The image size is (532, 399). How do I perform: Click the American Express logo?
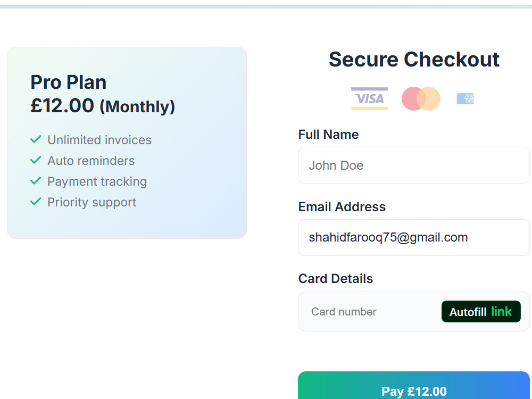[465, 99]
